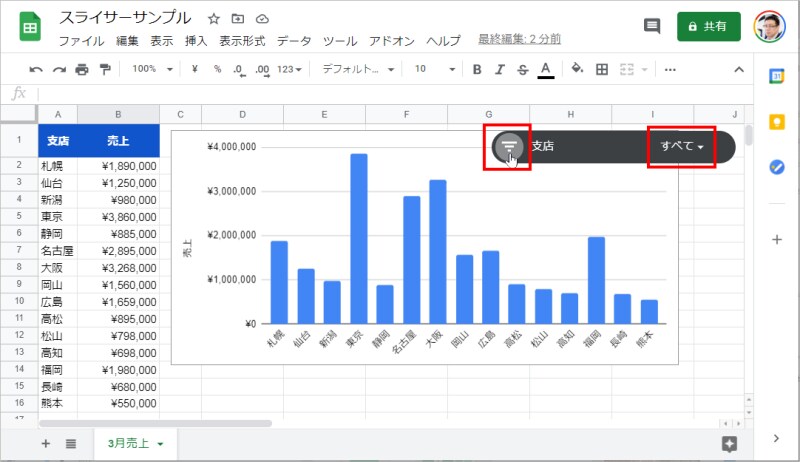Screen dimensions: 800x462
Task: Open the all sheets list icon
Action: pyautogui.click(x=71, y=444)
